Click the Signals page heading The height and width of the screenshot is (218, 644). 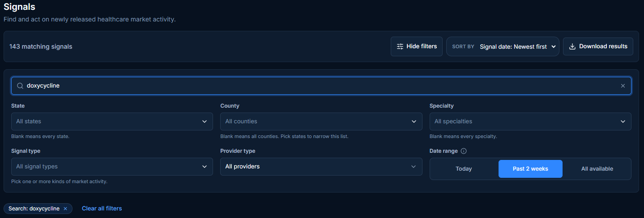click(20, 7)
